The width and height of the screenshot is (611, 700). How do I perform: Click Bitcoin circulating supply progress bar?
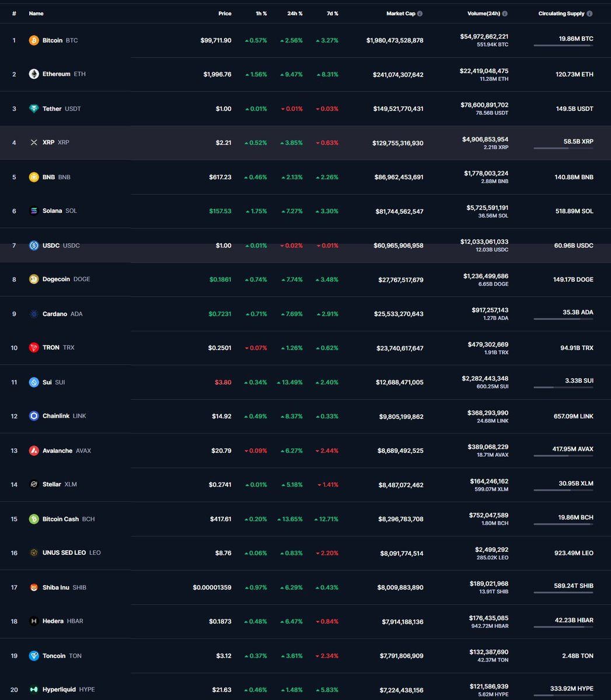tap(563, 45)
